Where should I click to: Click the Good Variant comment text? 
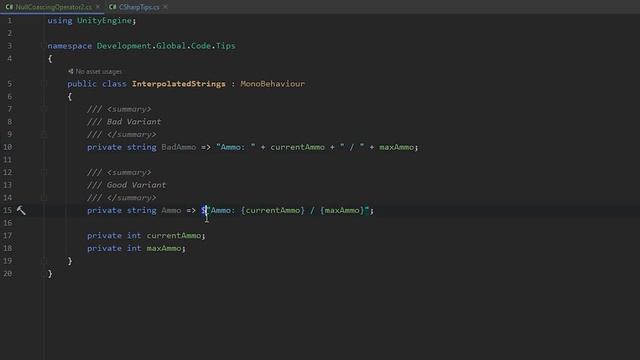click(x=136, y=185)
